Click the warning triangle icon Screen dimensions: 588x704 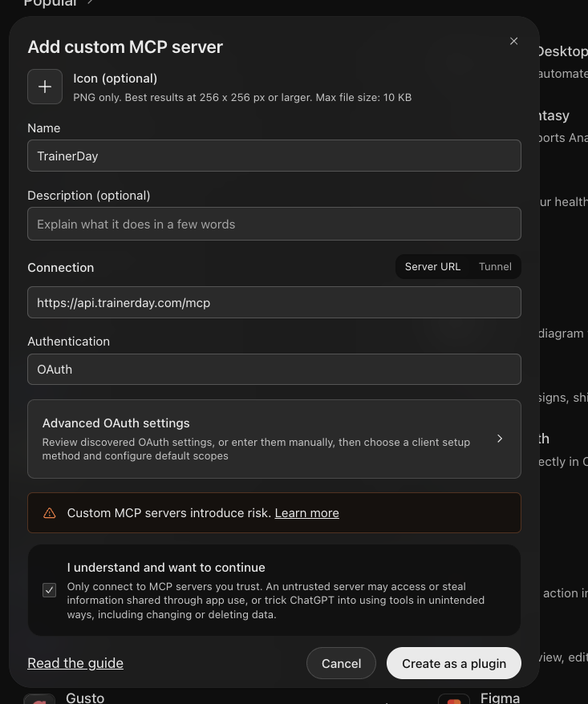tap(50, 513)
